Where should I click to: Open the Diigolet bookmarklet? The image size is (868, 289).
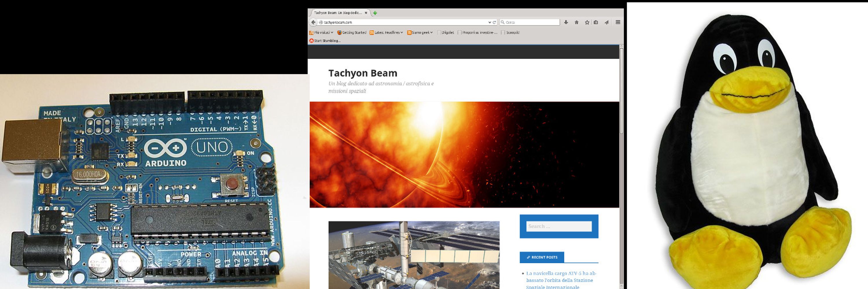tap(446, 32)
